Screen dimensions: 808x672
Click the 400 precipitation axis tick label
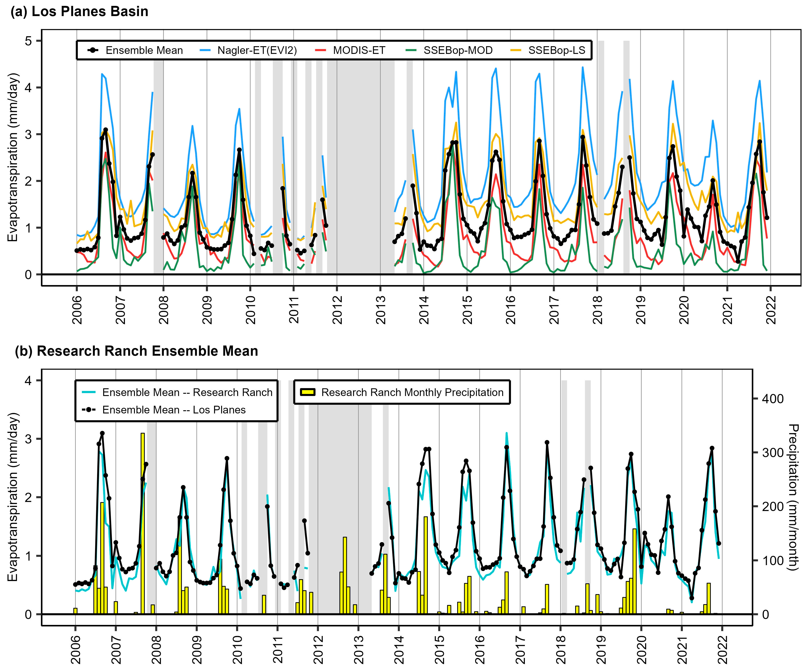pyautogui.click(x=773, y=399)
